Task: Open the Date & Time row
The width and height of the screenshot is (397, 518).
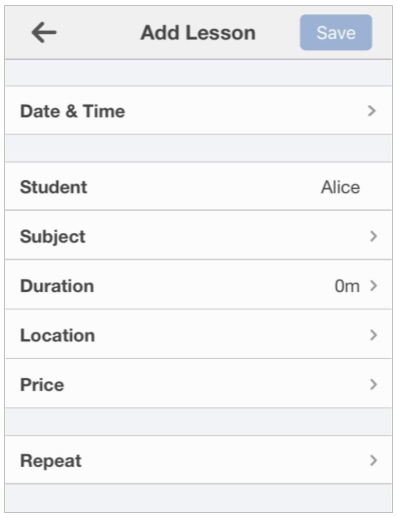Action: (198, 110)
